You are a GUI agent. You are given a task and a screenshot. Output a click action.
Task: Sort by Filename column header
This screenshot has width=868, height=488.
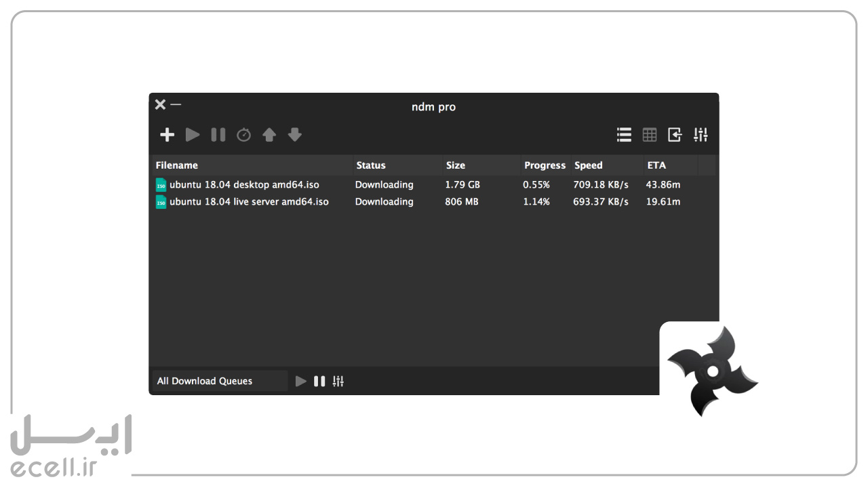[x=252, y=165]
